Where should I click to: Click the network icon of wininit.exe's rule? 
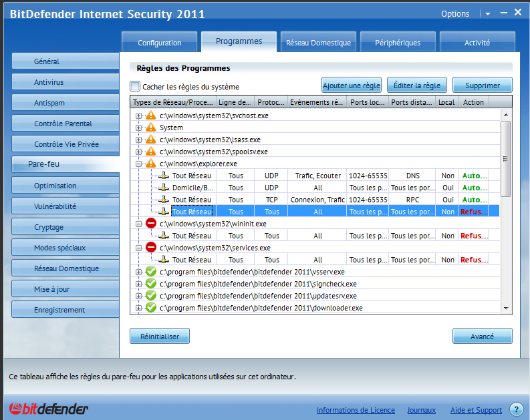point(164,235)
